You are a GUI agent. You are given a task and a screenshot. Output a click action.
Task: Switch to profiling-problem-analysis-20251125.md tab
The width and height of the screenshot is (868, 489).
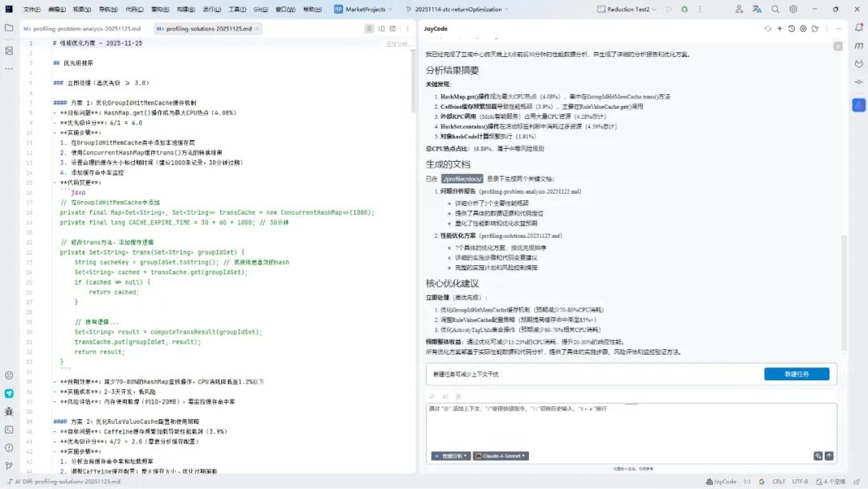(x=83, y=29)
